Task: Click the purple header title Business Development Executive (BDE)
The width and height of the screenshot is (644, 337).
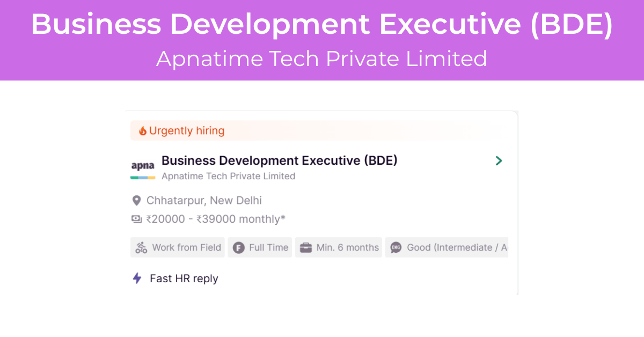Action: tap(322, 24)
